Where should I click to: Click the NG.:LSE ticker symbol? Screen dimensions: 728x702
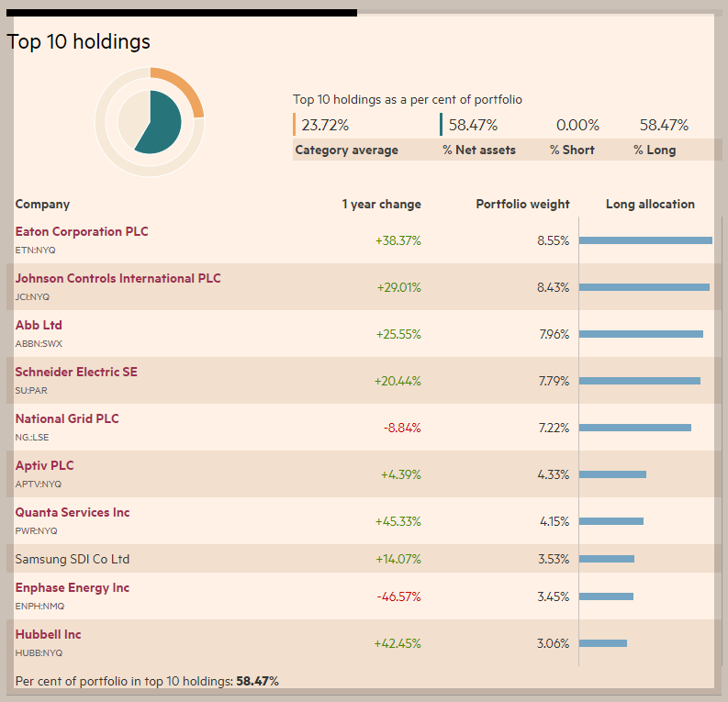(x=32, y=438)
